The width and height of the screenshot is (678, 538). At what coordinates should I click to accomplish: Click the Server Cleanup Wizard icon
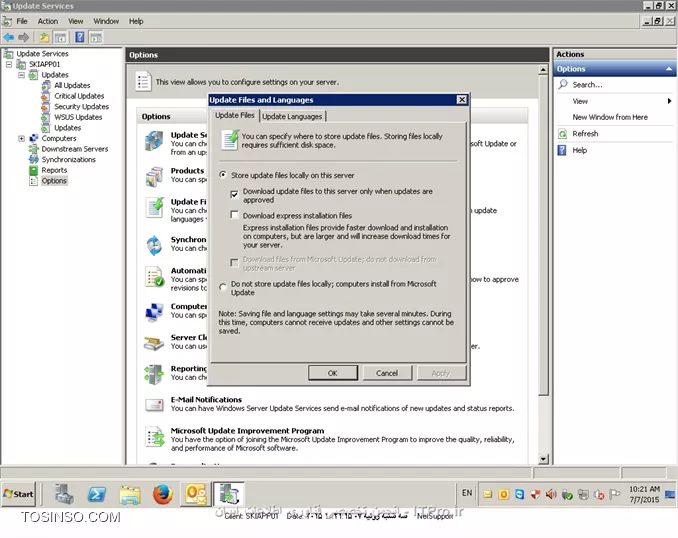154,343
